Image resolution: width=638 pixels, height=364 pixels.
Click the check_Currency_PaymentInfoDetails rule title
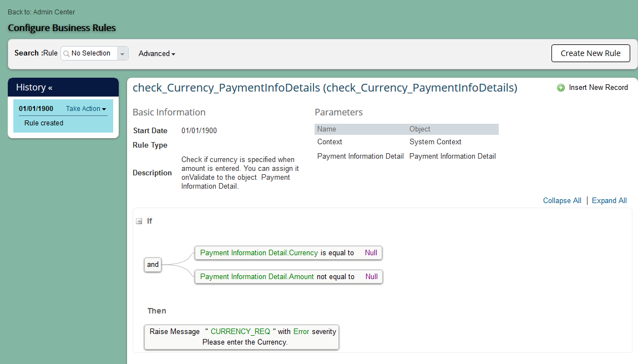(x=325, y=88)
